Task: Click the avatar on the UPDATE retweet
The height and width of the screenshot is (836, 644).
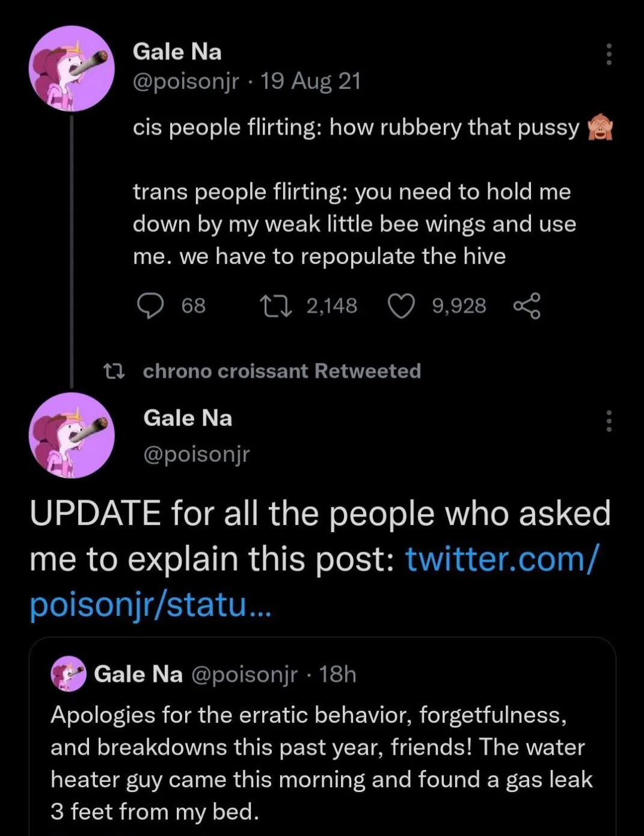Action: [x=72, y=437]
